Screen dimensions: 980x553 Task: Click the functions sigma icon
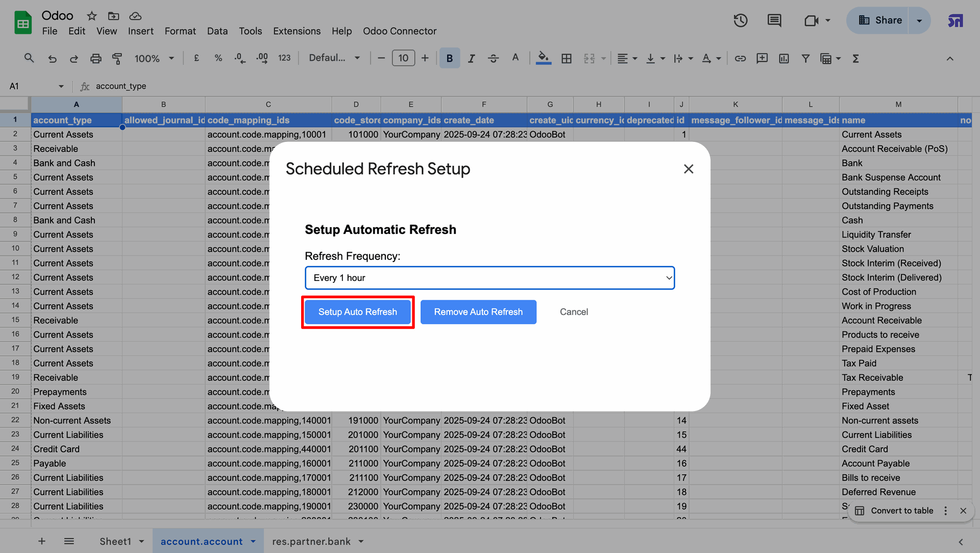[855, 58]
